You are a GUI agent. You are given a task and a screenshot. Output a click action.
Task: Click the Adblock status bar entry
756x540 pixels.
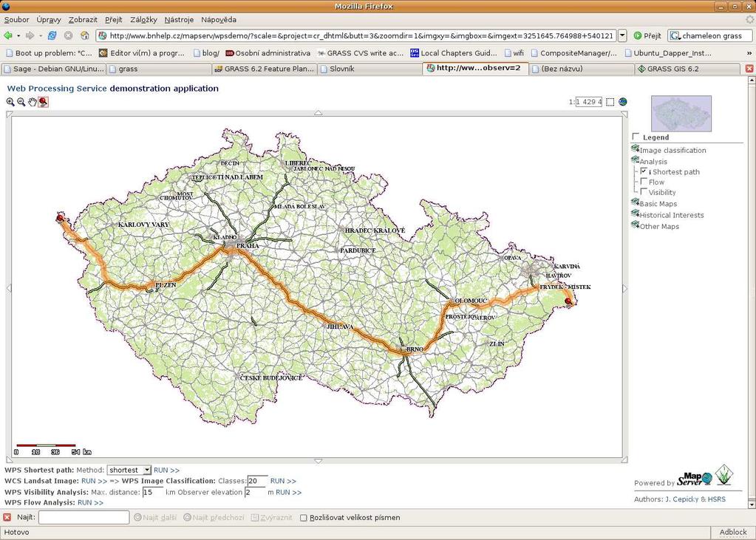[733, 532]
